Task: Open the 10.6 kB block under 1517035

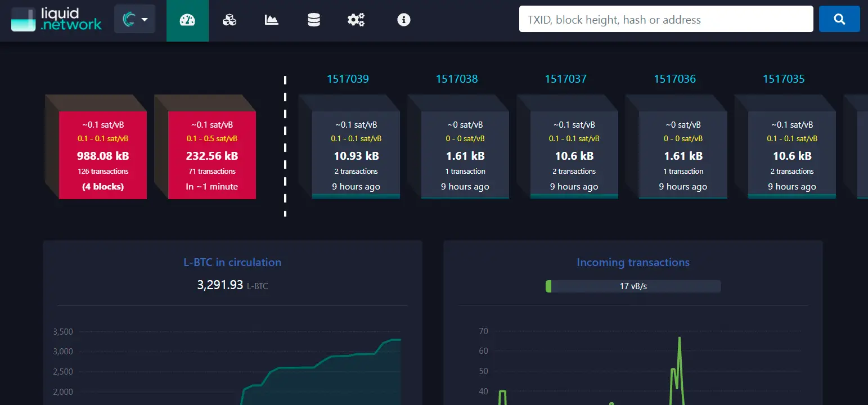Action: tap(792, 155)
